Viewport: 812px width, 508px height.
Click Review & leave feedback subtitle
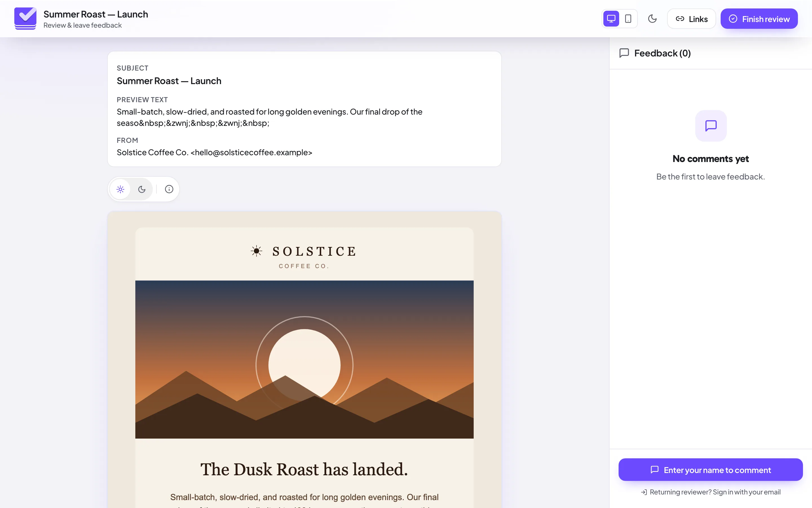[x=83, y=25]
